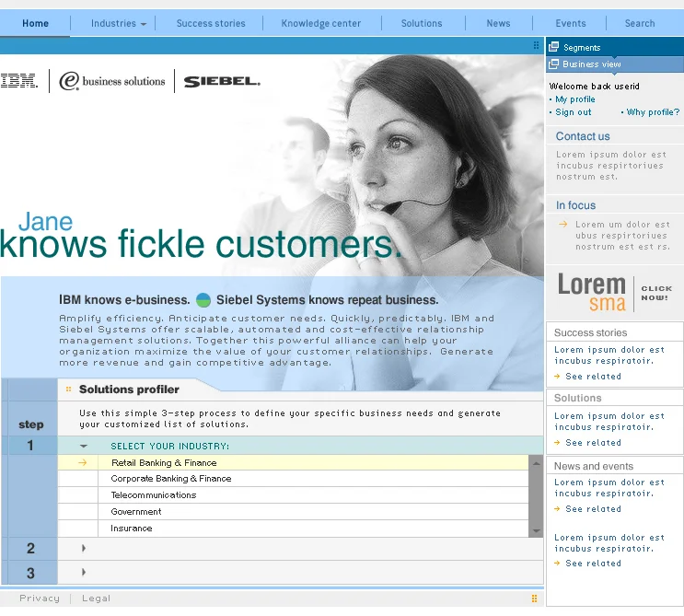Click the Contact us heading
684x616 pixels.
click(583, 136)
